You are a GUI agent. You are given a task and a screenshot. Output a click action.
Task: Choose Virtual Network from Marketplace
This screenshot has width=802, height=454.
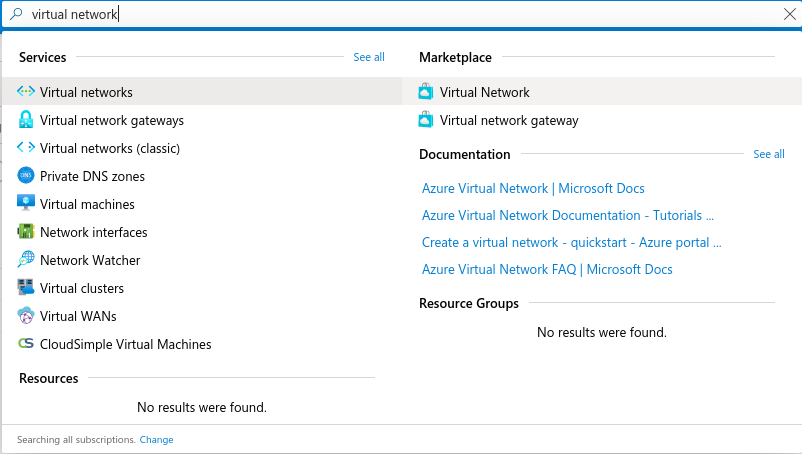tap(602, 92)
